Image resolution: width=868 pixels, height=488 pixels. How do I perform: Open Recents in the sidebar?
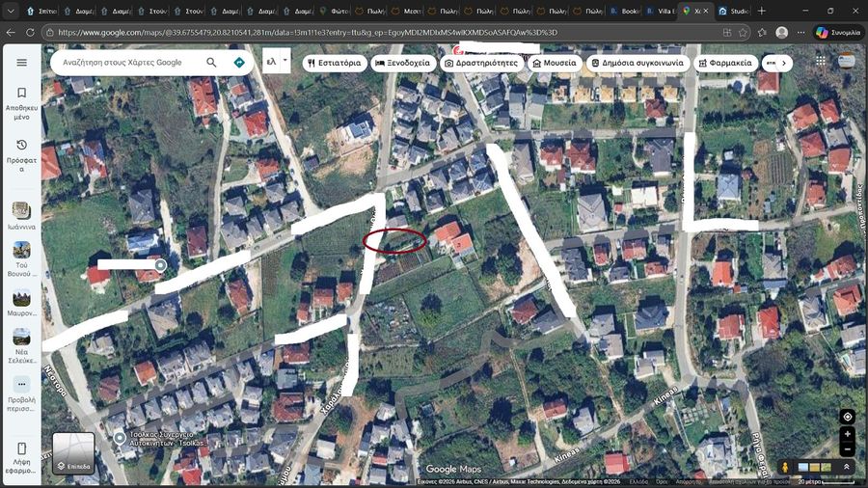click(x=21, y=153)
